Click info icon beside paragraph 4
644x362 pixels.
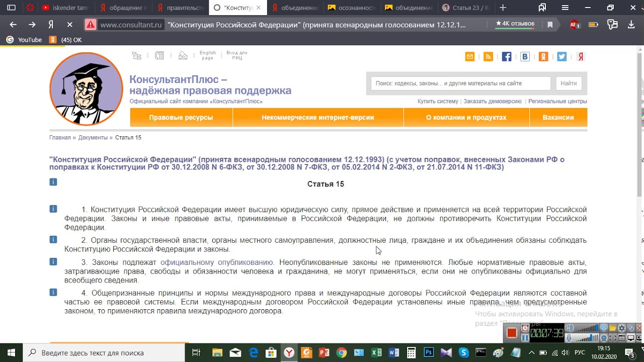[x=53, y=292]
